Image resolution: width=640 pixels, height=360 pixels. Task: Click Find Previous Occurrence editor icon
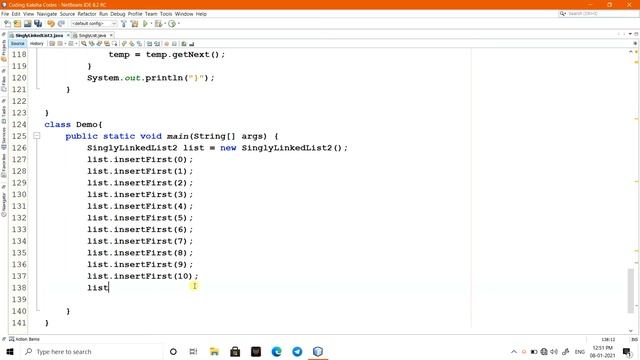click(92, 44)
